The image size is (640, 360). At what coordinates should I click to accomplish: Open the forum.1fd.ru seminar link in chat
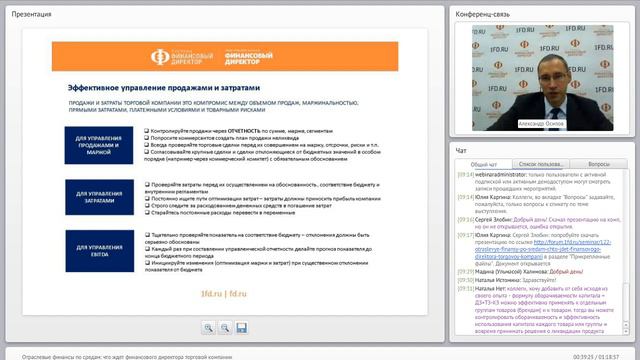[x=542, y=249]
